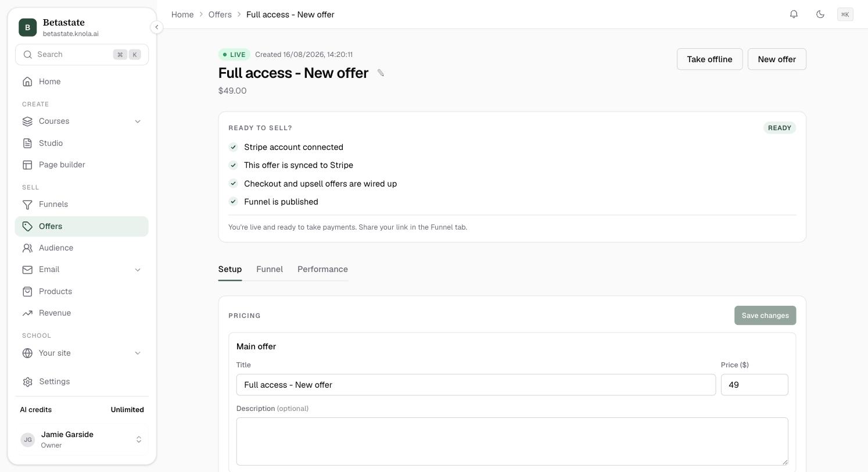
Task: Click the New offer button
Action: (x=777, y=59)
